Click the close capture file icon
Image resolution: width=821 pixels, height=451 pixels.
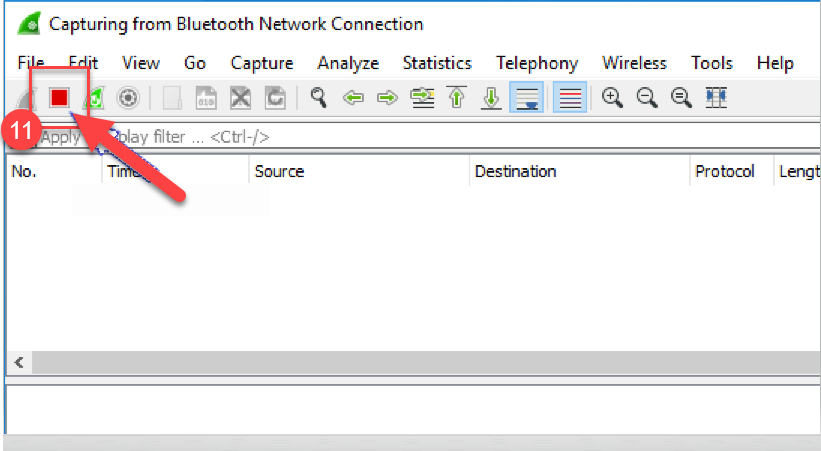tap(240, 98)
